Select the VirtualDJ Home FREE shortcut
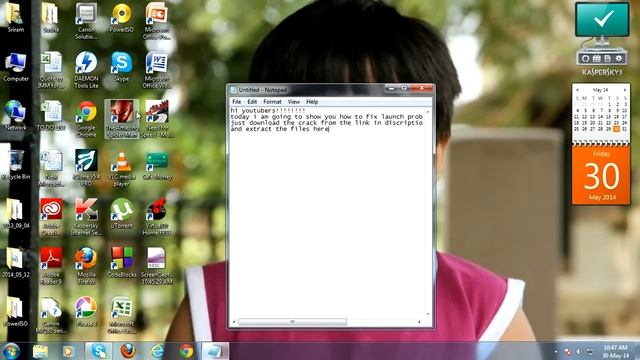 pos(157,217)
